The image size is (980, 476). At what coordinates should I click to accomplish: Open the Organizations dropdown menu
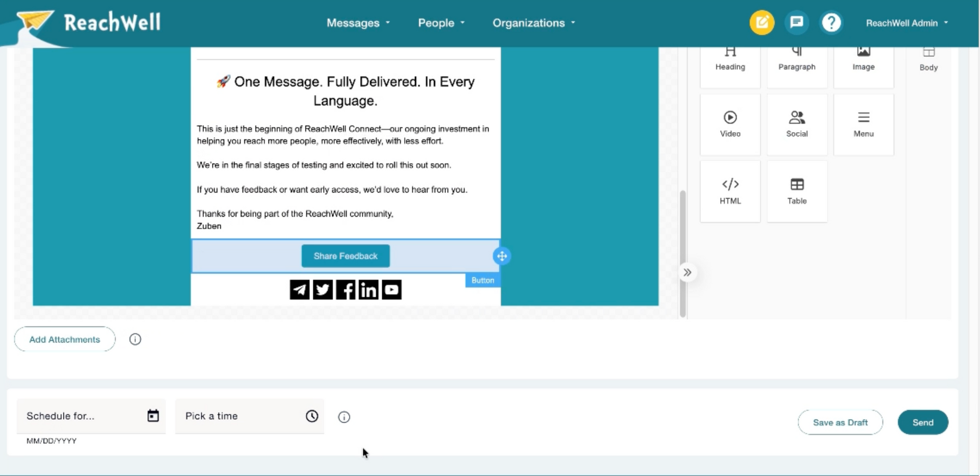click(x=534, y=23)
